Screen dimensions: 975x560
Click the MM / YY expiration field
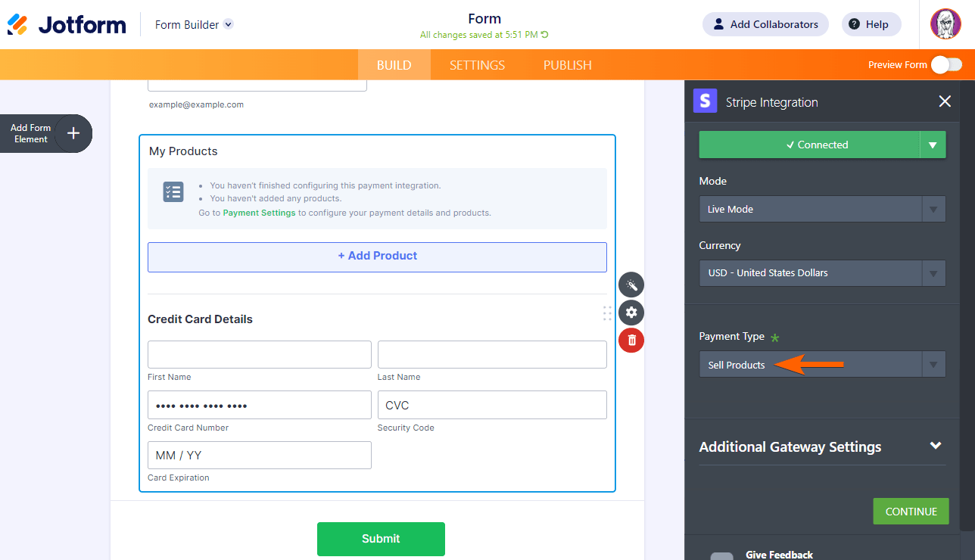coord(260,455)
